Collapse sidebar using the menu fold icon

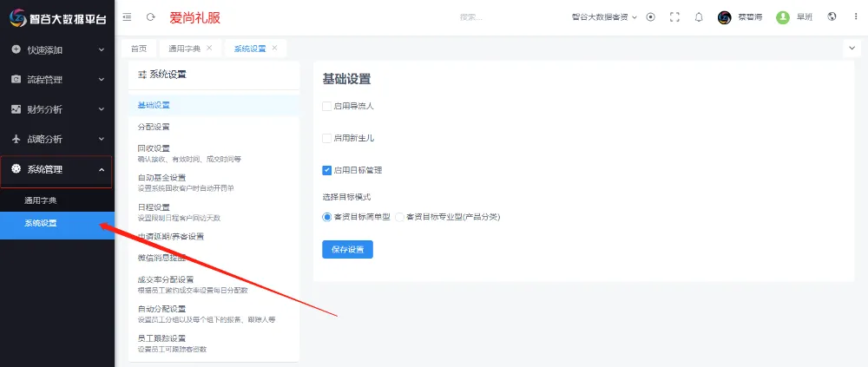[x=128, y=17]
